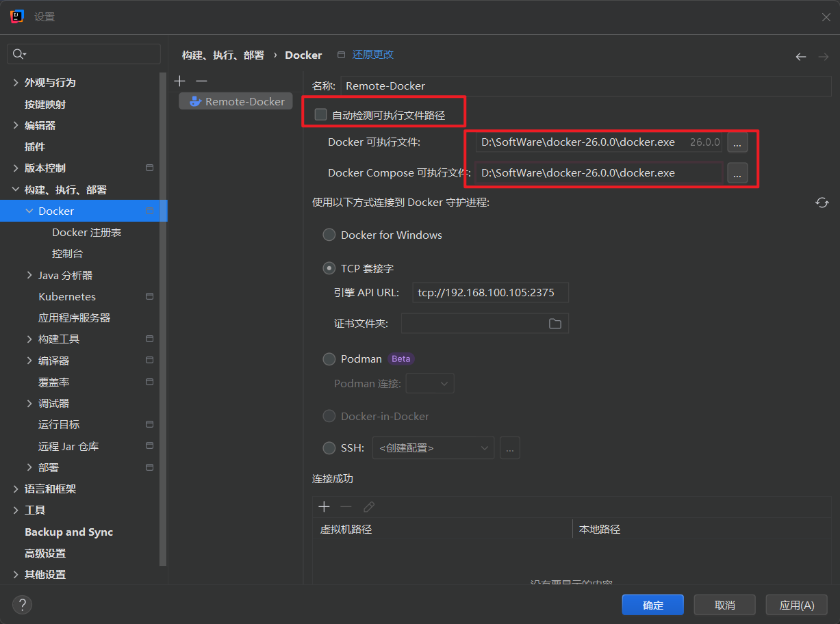Select TCP 套接字 radio option
The width and height of the screenshot is (840, 624).
coord(329,268)
